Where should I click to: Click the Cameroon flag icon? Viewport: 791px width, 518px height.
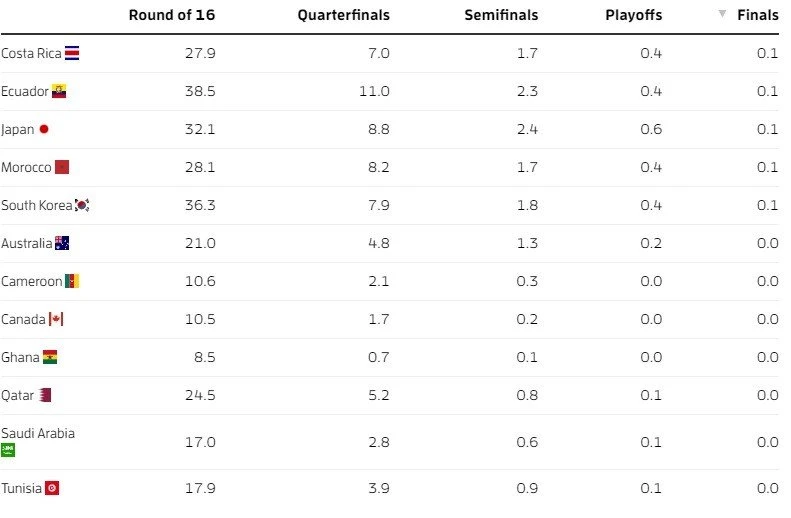[72, 281]
